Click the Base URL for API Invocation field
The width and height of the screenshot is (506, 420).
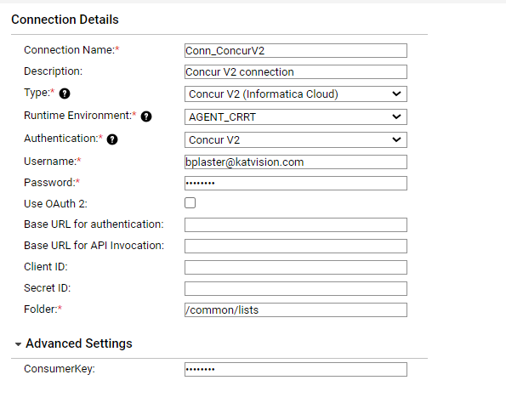pyautogui.click(x=296, y=246)
